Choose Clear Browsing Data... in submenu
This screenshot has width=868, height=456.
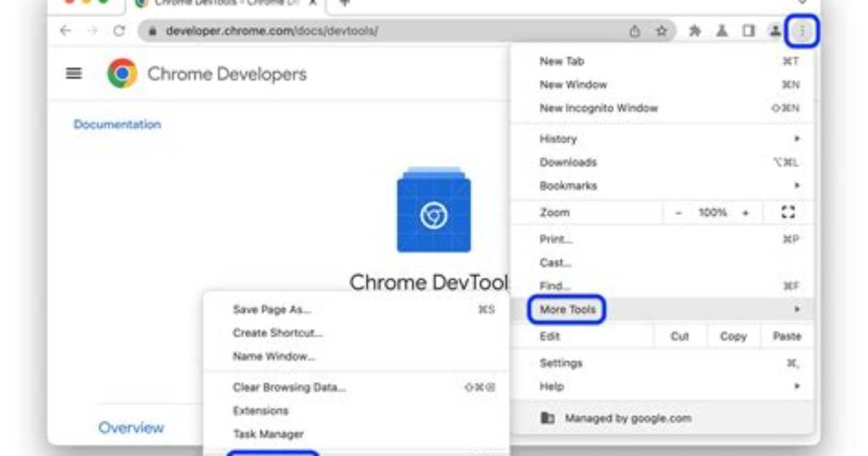(356, 387)
